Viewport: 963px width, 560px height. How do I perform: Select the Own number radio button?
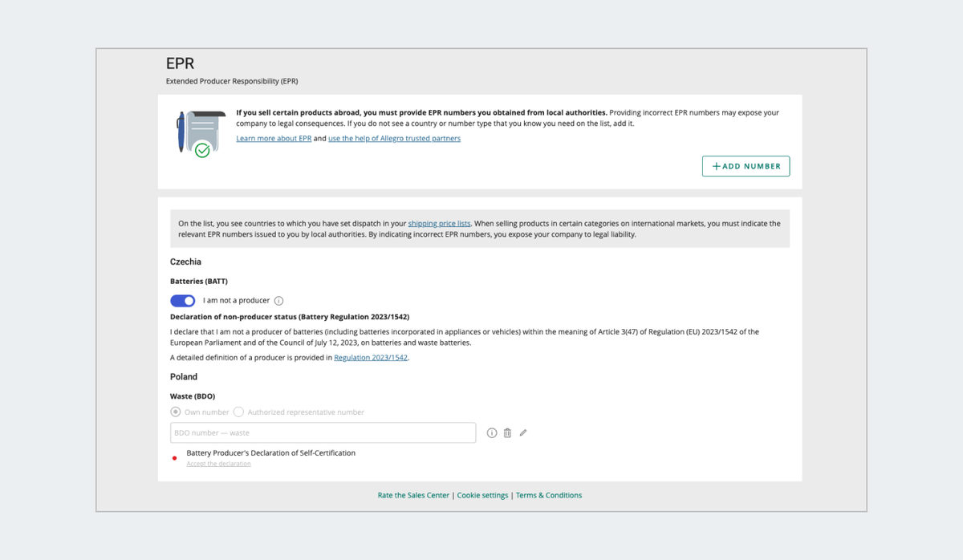[176, 412]
